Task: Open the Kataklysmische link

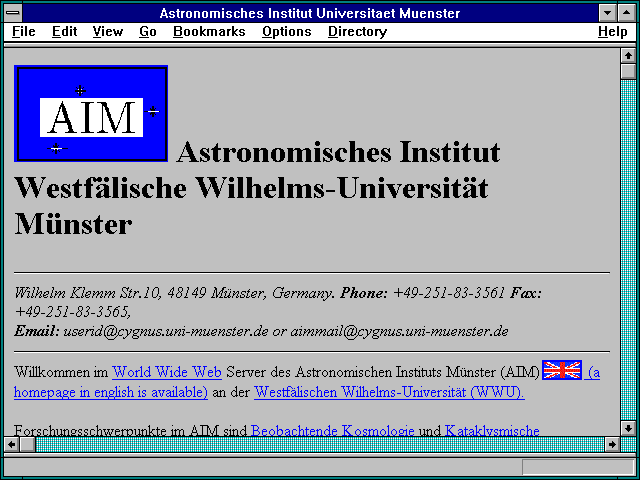Action: tap(492, 430)
